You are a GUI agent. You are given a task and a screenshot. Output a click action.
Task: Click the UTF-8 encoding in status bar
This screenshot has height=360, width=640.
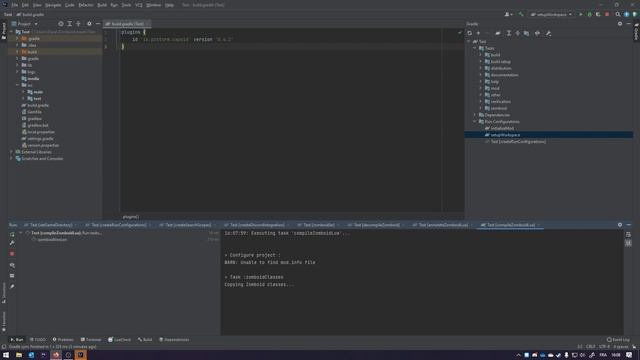[604, 347]
